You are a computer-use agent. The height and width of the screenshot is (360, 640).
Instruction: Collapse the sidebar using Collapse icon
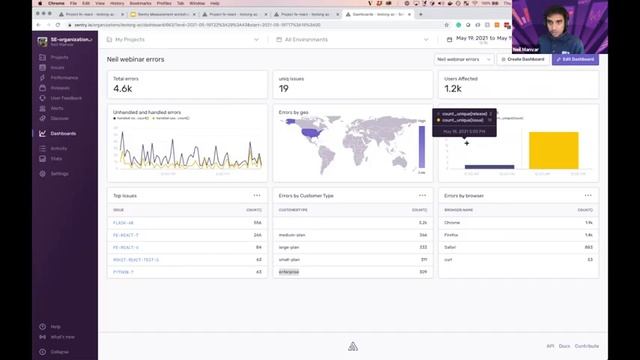click(x=42, y=352)
